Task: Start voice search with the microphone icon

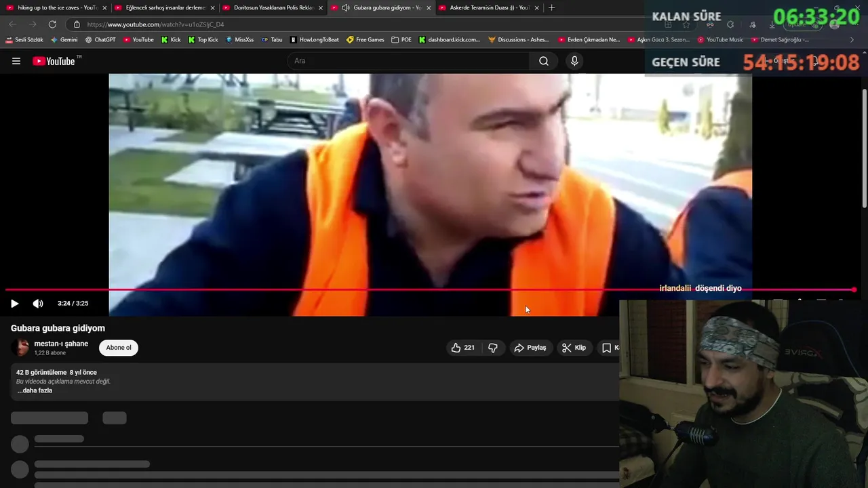Action: point(574,61)
